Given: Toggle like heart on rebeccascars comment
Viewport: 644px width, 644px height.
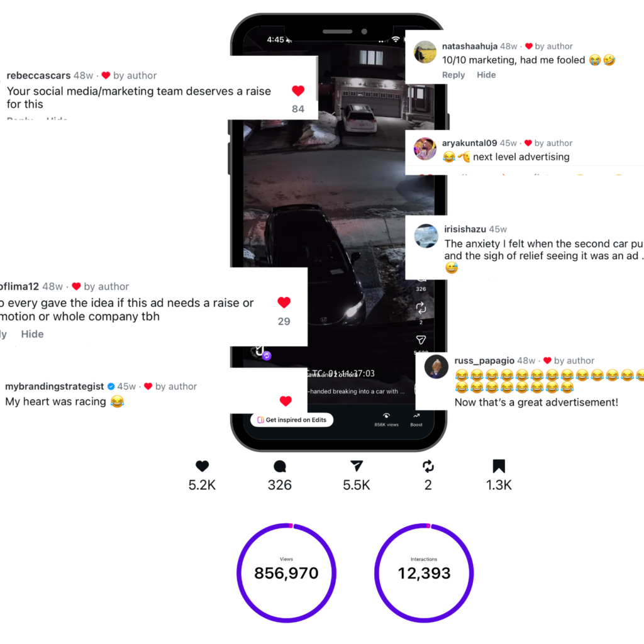Looking at the screenshot, I should tap(298, 91).
